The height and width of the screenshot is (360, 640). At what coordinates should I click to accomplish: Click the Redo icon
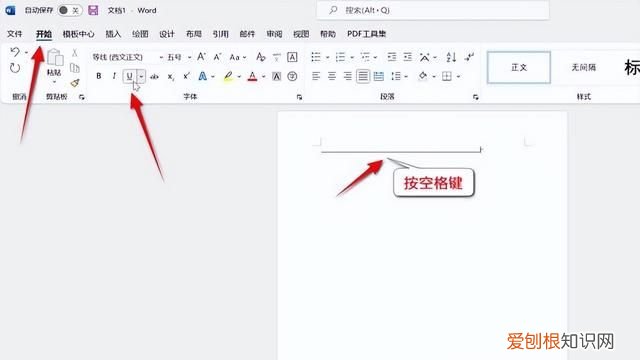[15, 68]
